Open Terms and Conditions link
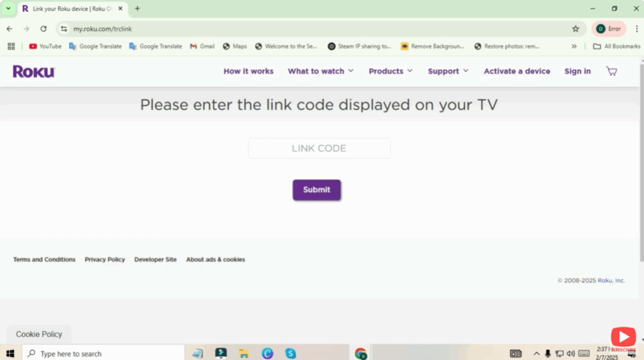 [x=45, y=259]
